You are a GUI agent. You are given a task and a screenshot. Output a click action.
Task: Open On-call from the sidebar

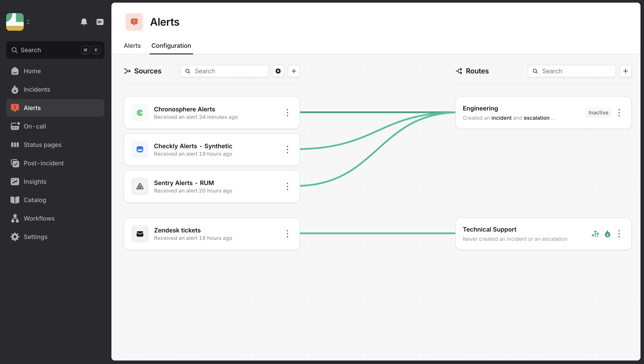click(35, 126)
